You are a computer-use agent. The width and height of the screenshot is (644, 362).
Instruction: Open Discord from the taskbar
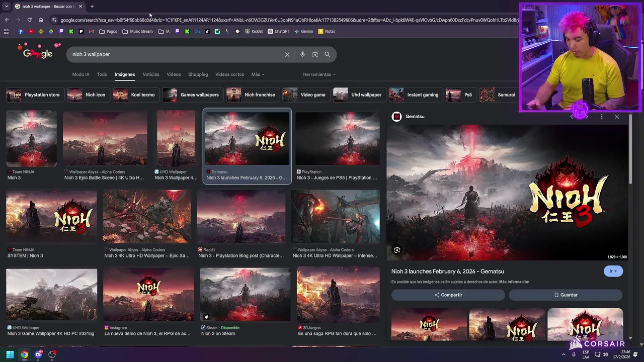38,354
